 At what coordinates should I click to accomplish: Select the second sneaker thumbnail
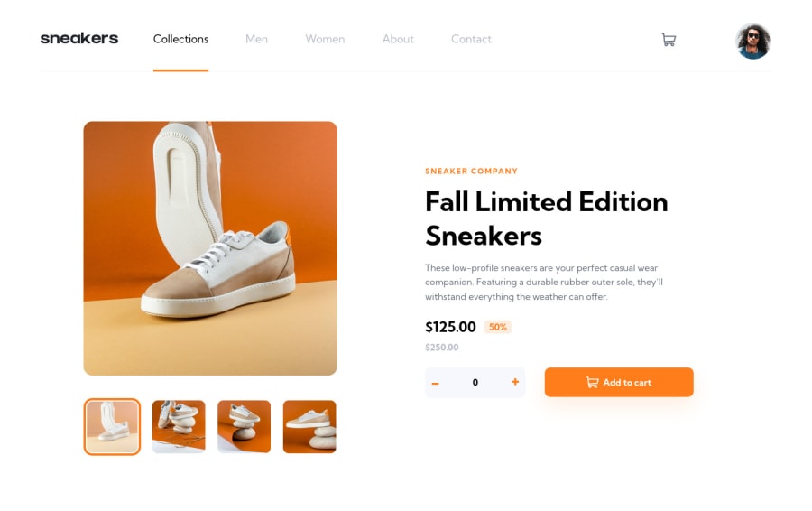(179, 426)
